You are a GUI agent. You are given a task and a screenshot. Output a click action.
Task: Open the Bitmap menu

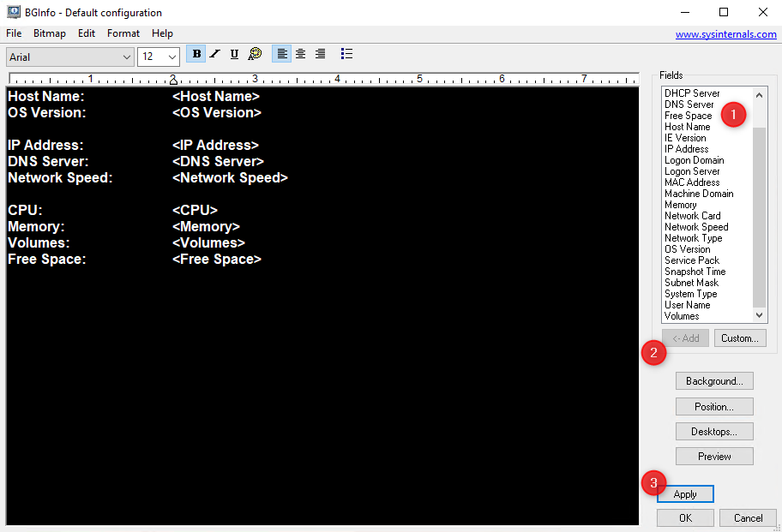(50, 33)
